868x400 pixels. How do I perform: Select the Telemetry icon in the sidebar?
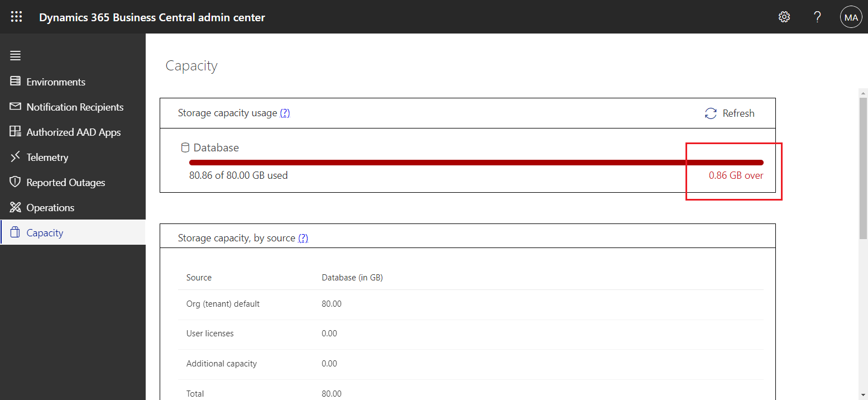pyautogui.click(x=15, y=157)
